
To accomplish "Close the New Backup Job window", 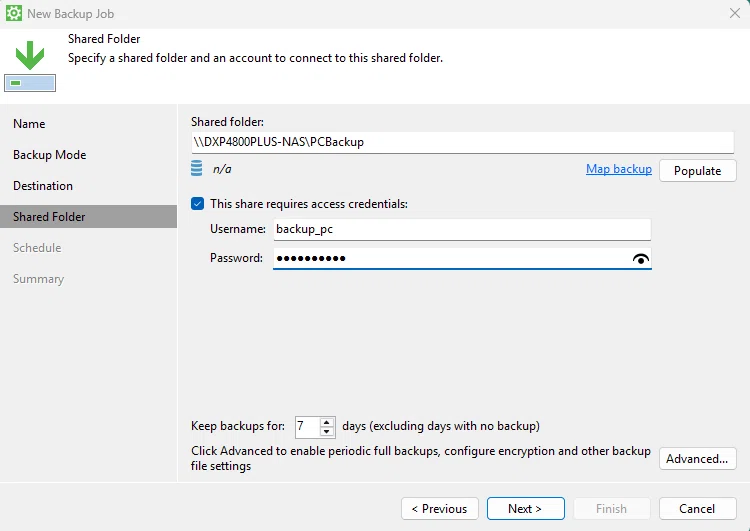I will [x=735, y=13].
